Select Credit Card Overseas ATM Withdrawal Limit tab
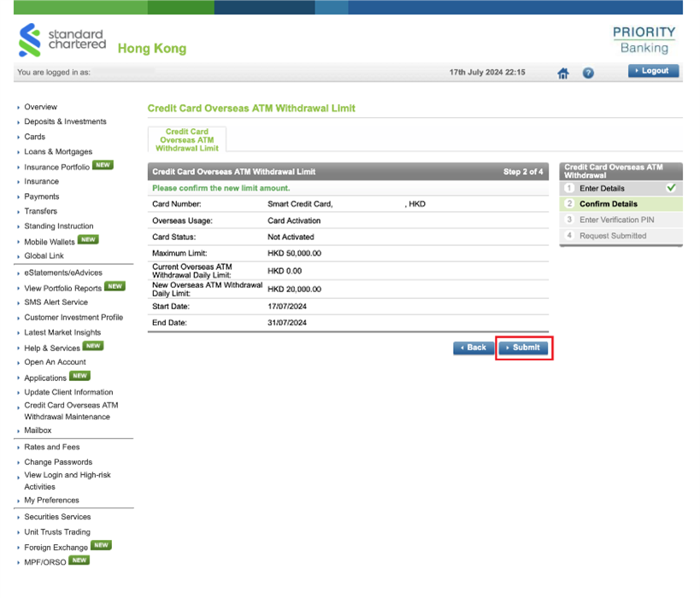 click(x=187, y=139)
